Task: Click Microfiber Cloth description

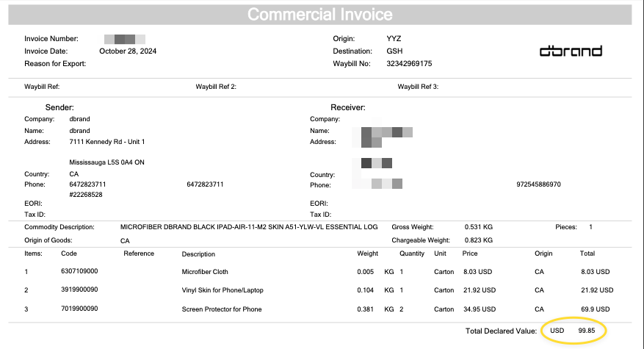Action: click(x=205, y=272)
